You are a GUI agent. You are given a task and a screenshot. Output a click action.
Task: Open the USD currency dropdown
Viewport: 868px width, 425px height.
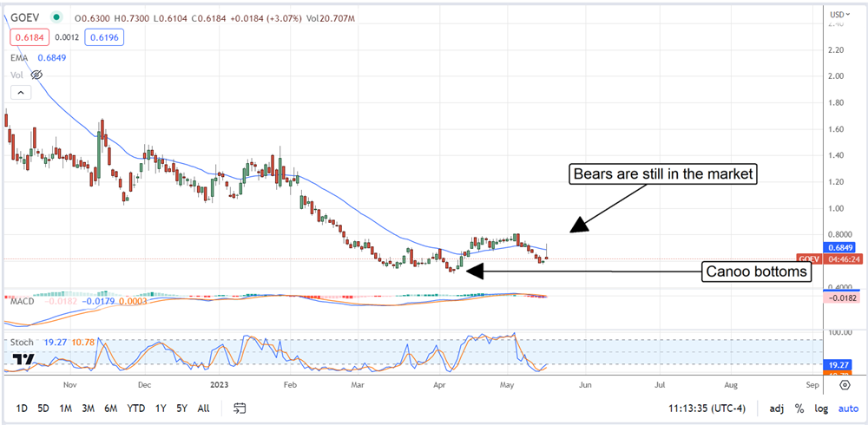click(x=838, y=14)
